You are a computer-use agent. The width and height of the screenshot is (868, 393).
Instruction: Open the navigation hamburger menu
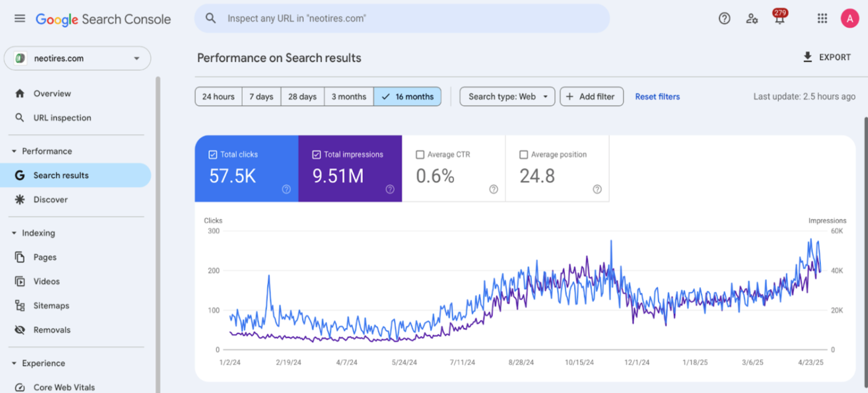(x=19, y=18)
